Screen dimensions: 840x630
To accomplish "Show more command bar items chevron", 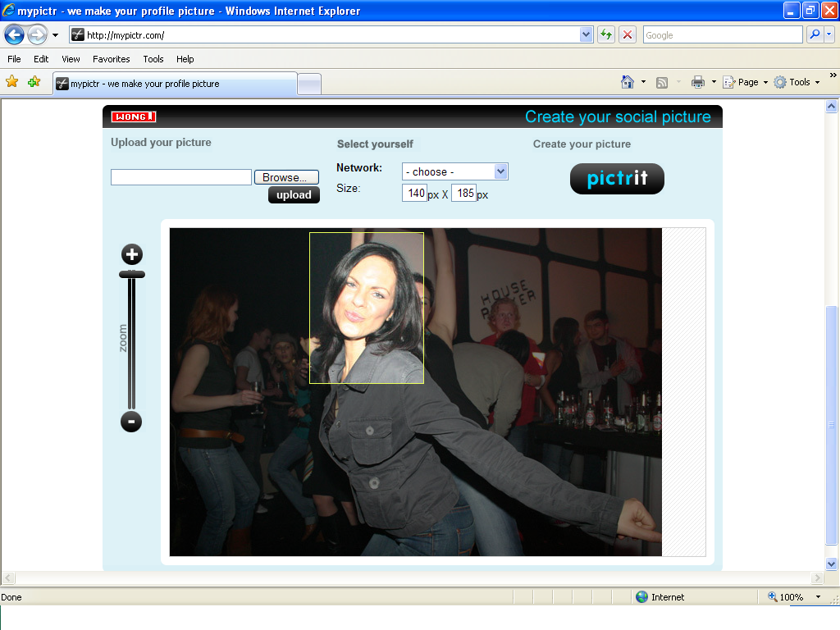I will 833,75.
